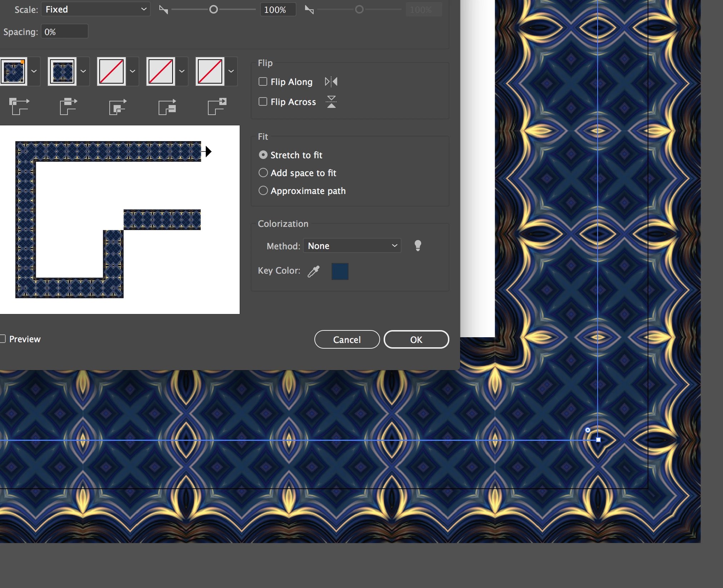Click the colorization tips lightbulb icon

(418, 246)
